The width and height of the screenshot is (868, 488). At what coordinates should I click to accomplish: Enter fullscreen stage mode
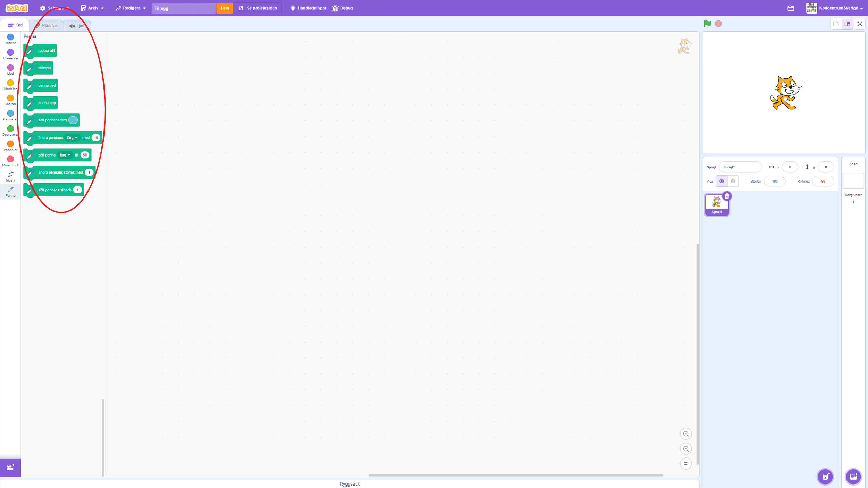pos(860,24)
